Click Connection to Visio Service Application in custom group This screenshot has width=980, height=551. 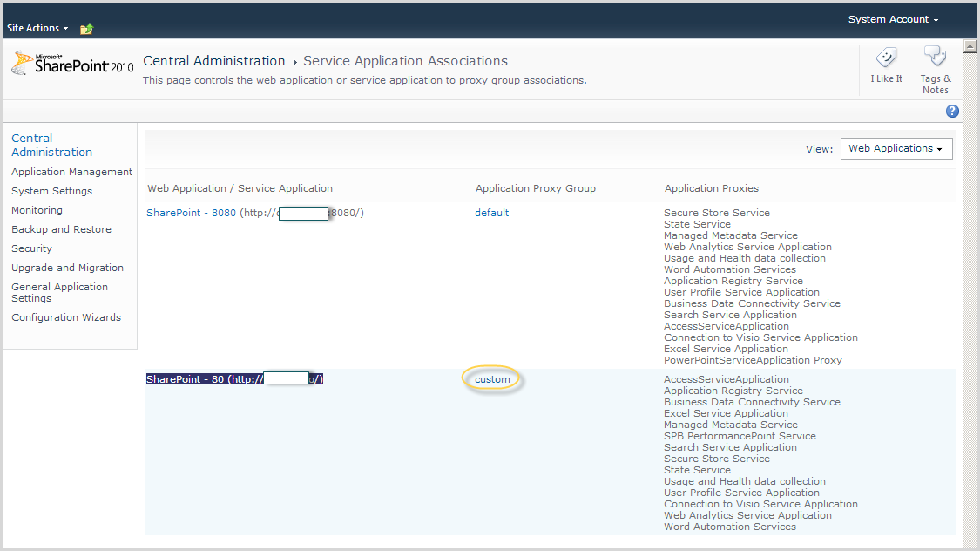(760, 504)
